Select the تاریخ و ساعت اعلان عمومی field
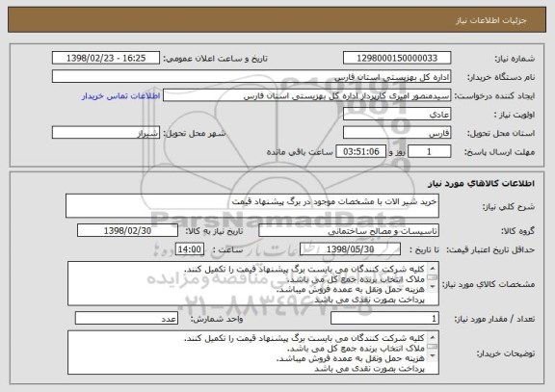This screenshot has width=555, height=392. tap(106, 58)
